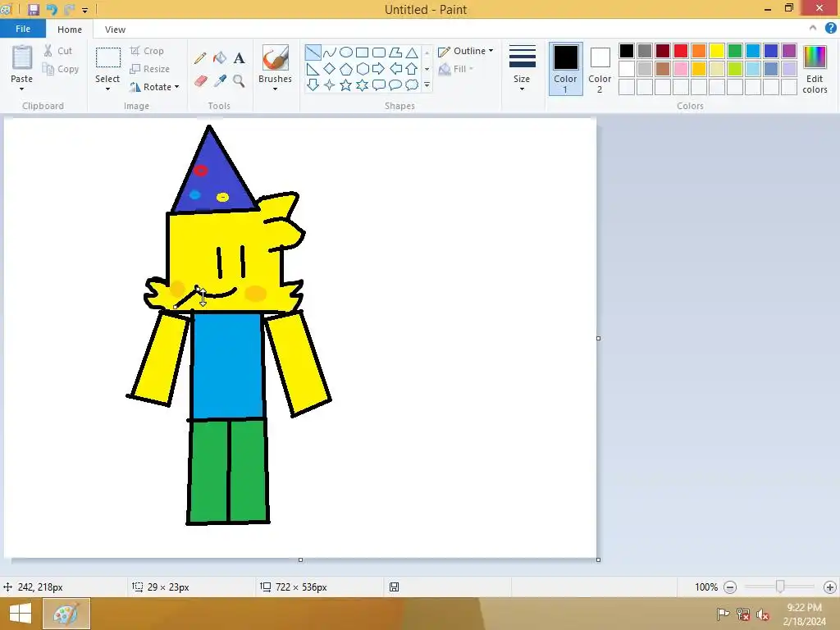Click the zoom out minus button

729,587
